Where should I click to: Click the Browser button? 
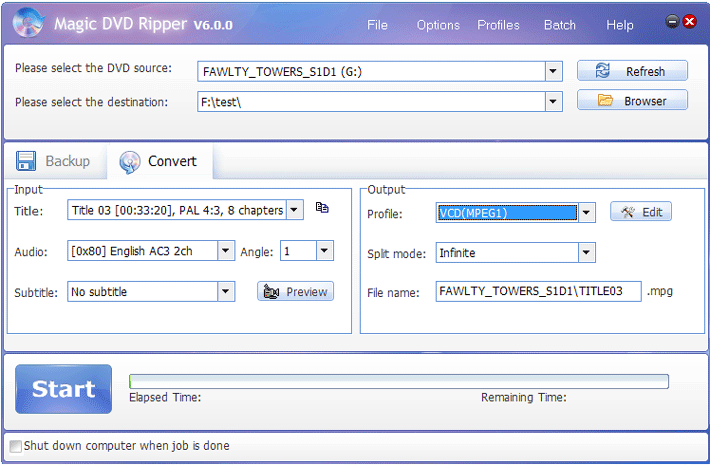point(632,101)
